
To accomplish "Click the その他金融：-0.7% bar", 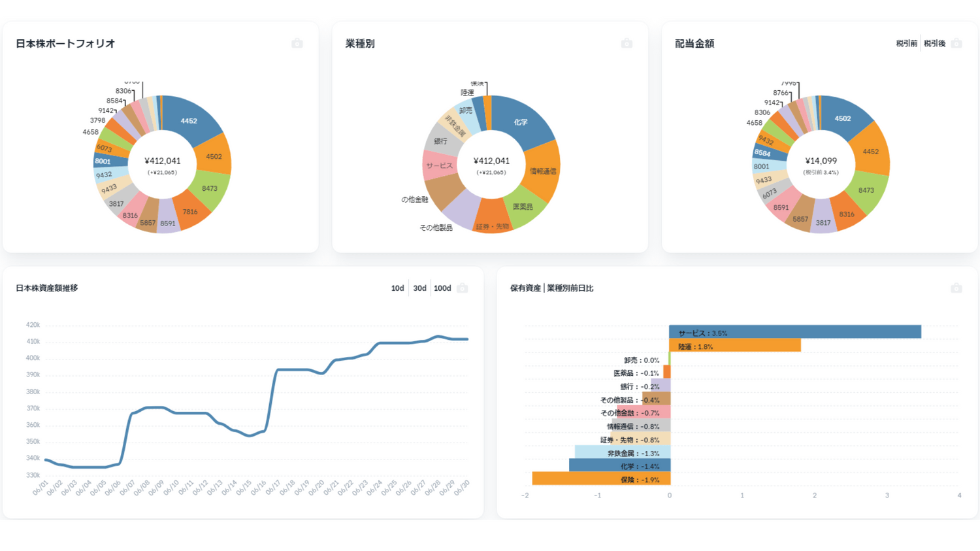I will pyautogui.click(x=644, y=412).
